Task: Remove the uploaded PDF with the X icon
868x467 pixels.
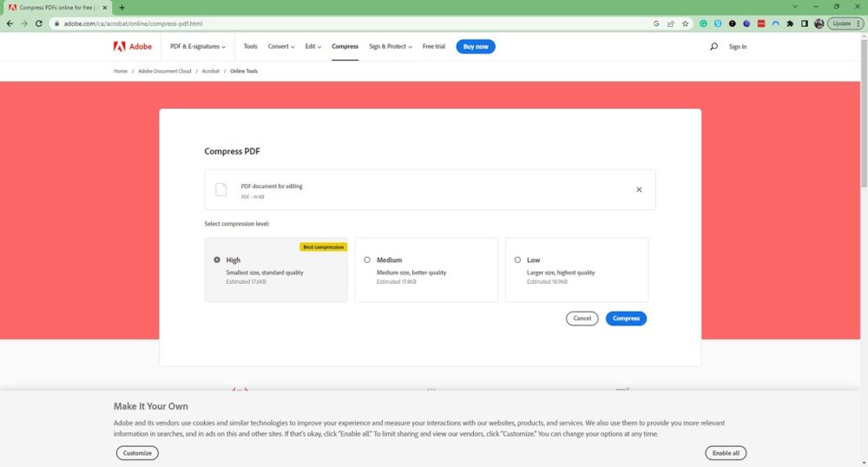Action: click(639, 190)
